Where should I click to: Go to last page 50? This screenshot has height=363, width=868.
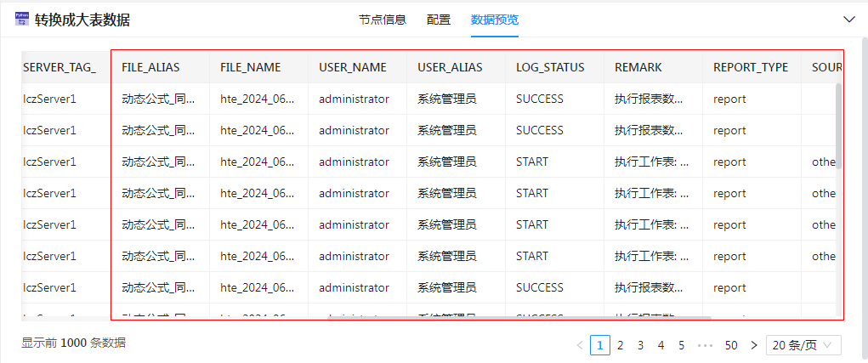click(730, 345)
